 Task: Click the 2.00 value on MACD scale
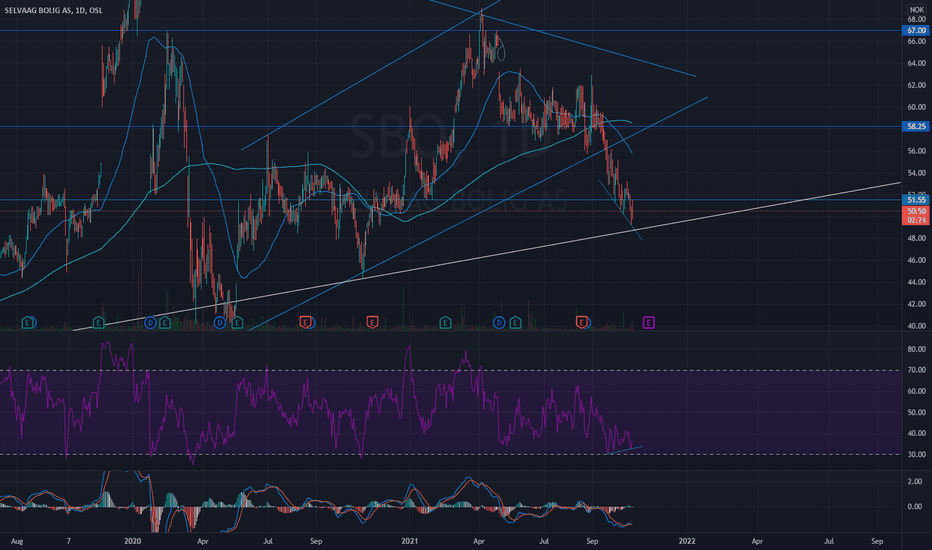915,482
